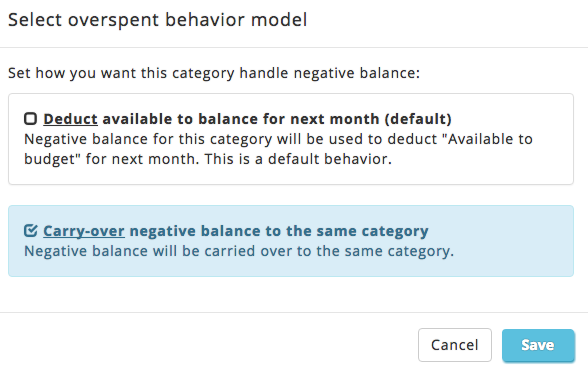Click the word 'model' in dialog title
Viewport: 588px width, 370px height.
[279, 20]
